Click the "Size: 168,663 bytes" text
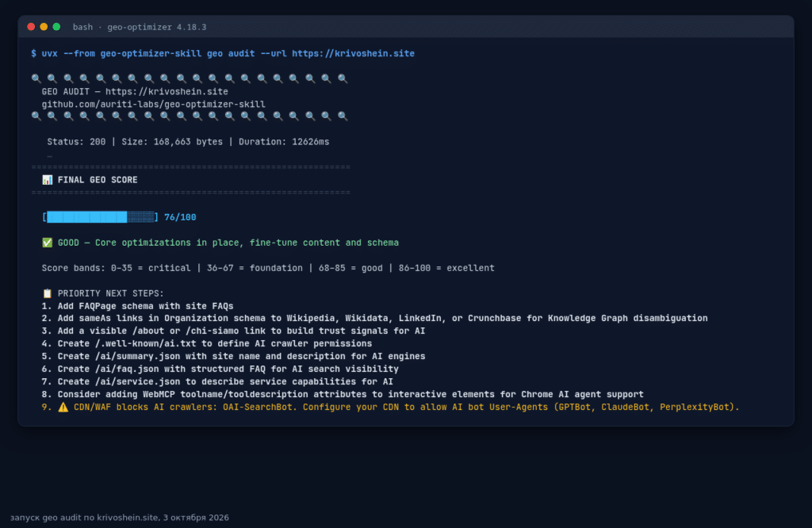Image resolution: width=812 pixels, height=528 pixels. tap(172, 142)
